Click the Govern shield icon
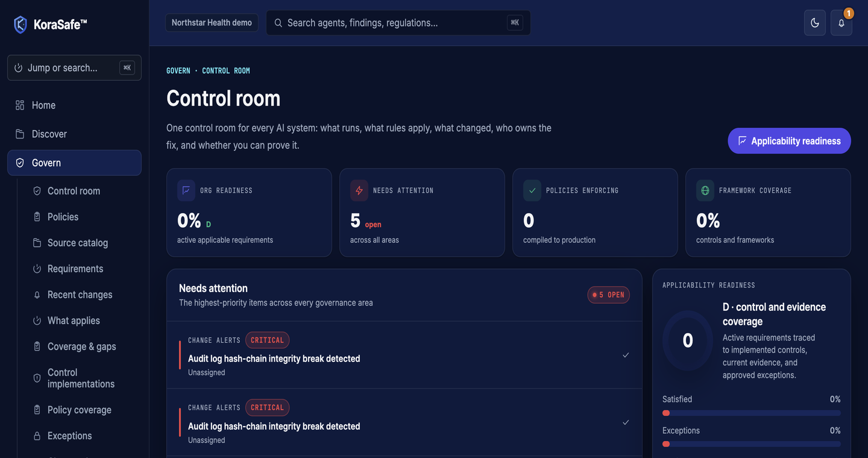This screenshot has width=868, height=458. point(20,163)
